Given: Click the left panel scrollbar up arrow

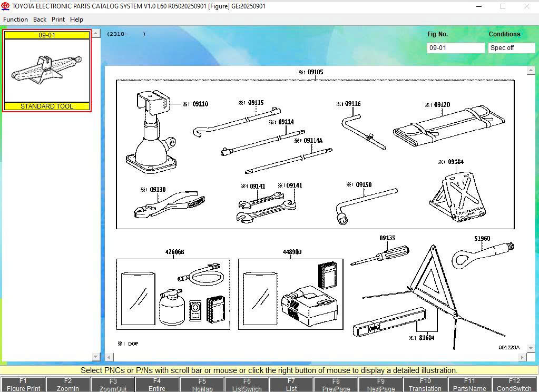Looking at the screenshot, I should pyautogui.click(x=96, y=33).
